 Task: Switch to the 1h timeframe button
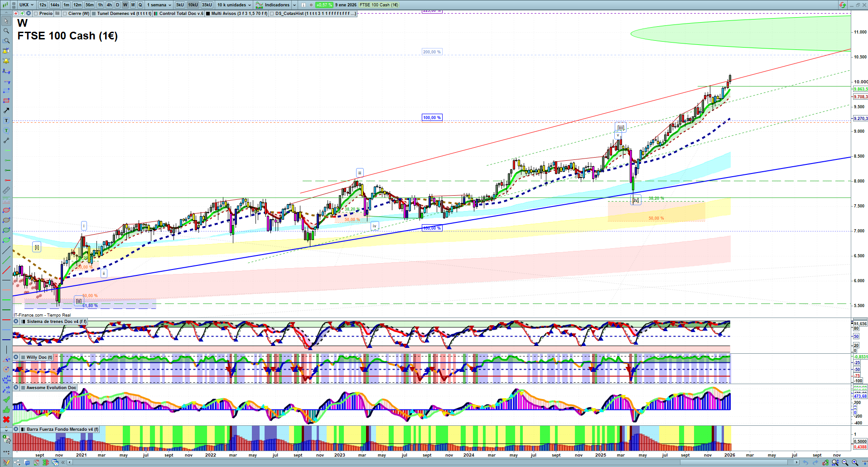coord(101,5)
